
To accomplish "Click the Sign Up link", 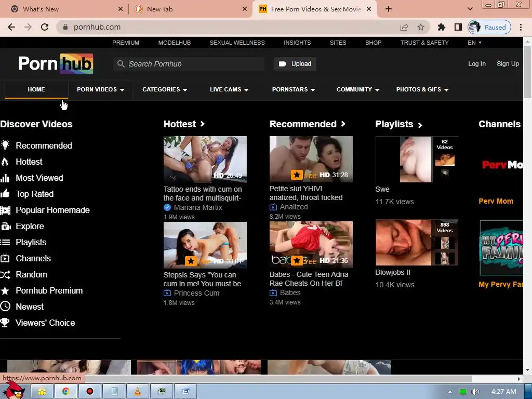I will coord(508,64).
